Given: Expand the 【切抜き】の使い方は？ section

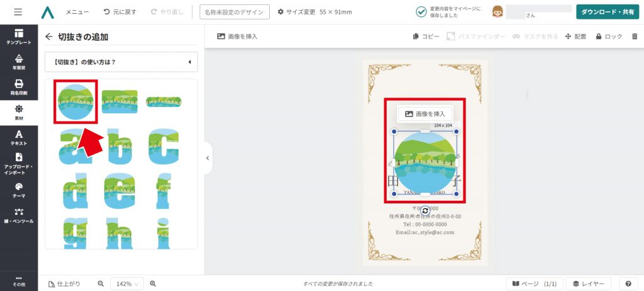Looking at the screenshot, I should (121, 62).
